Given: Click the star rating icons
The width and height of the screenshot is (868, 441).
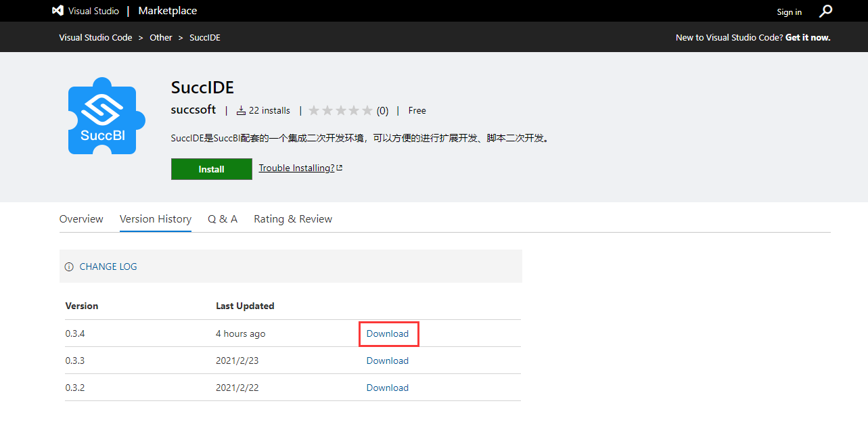Looking at the screenshot, I should [x=340, y=111].
